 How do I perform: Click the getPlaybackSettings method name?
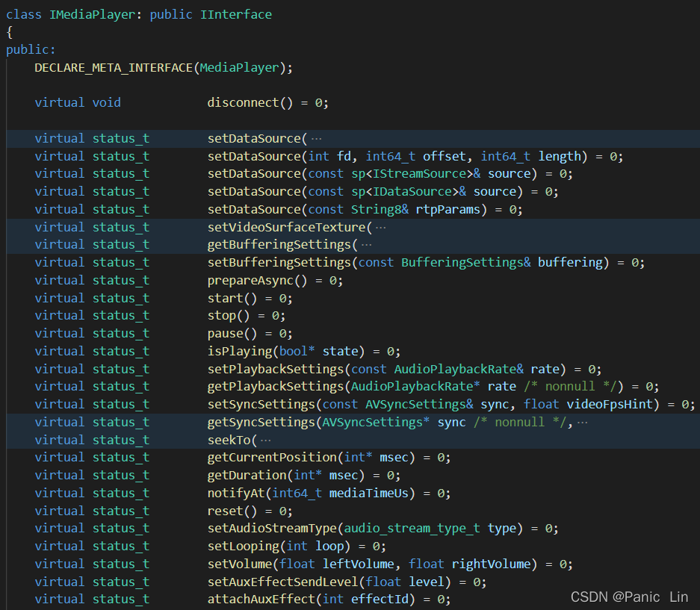click(x=276, y=387)
